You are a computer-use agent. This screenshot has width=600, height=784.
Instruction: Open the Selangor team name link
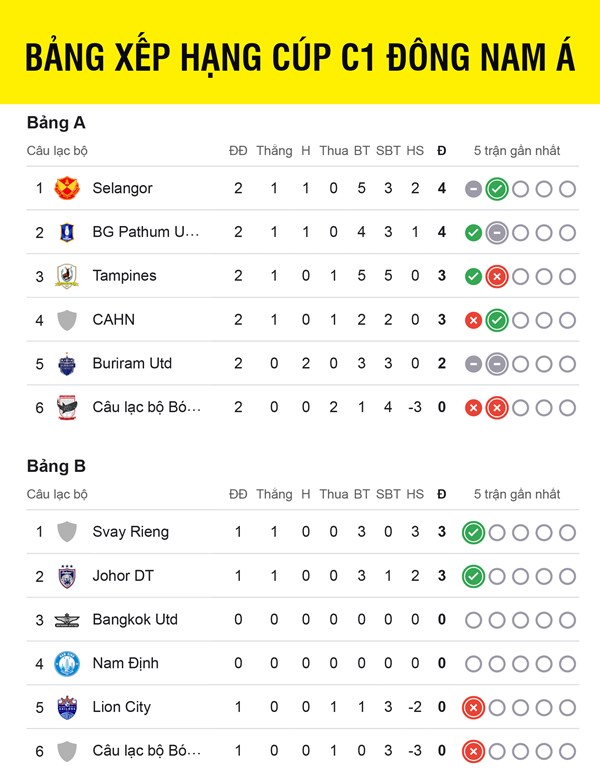click(x=122, y=188)
